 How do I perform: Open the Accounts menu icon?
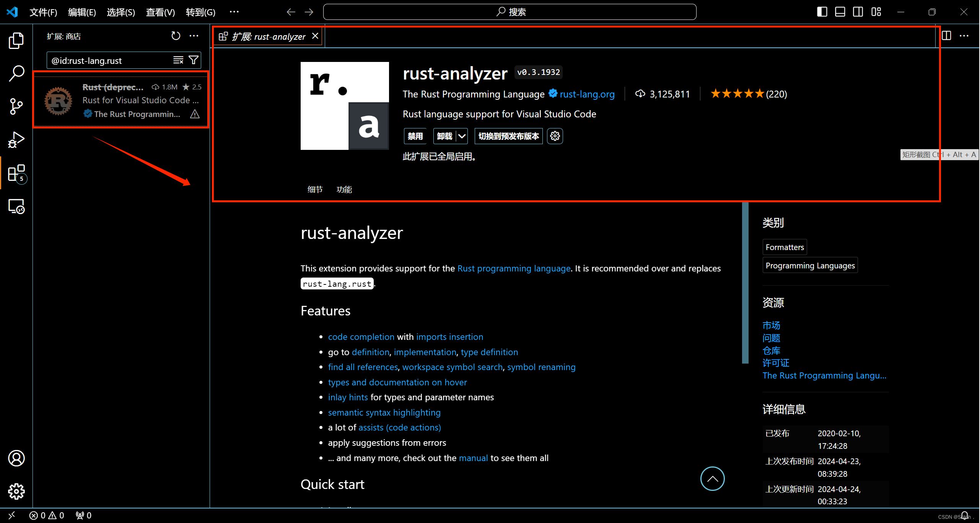(16, 458)
